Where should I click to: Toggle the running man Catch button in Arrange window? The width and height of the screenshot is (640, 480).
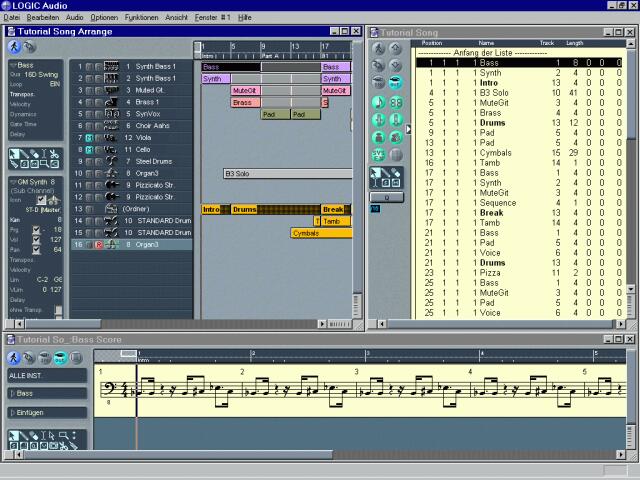pyautogui.click(x=14, y=47)
